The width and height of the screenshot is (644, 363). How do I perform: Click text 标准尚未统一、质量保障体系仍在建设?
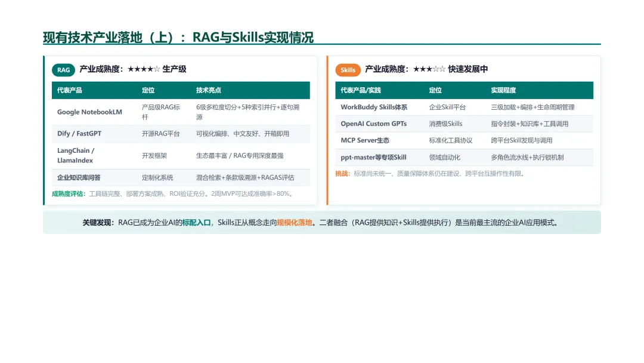tap(407, 174)
